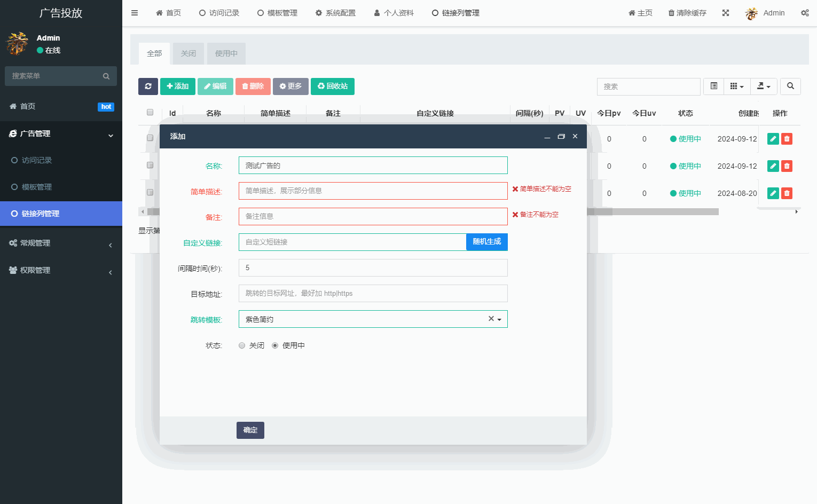Image resolution: width=817 pixels, height=504 pixels.
Task: Check the select-all checkbox in table header
Action: pyautogui.click(x=150, y=113)
